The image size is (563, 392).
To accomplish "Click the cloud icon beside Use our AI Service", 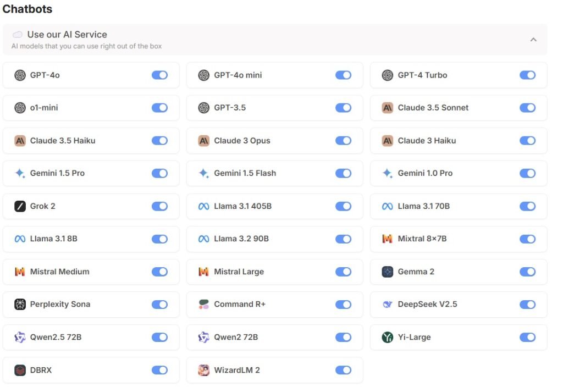I will click(x=18, y=35).
